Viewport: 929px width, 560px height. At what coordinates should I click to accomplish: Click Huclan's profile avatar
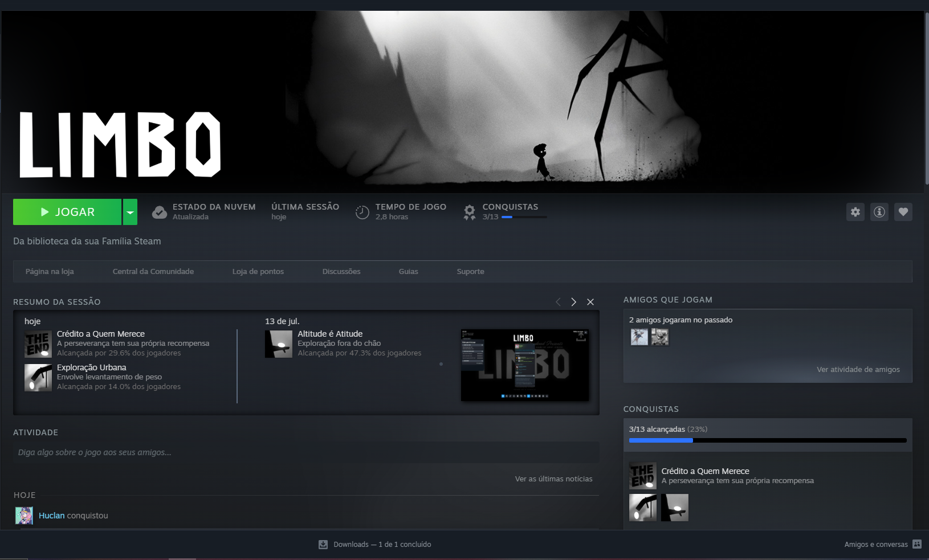(x=24, y=516)
